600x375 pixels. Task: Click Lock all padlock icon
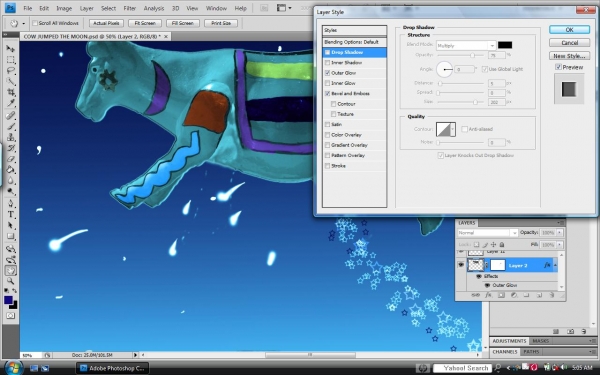click(x=502, y=245)
